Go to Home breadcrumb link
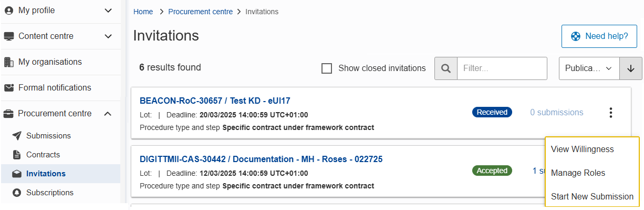The height and width of the screenshot is (210, 644). 143,12
